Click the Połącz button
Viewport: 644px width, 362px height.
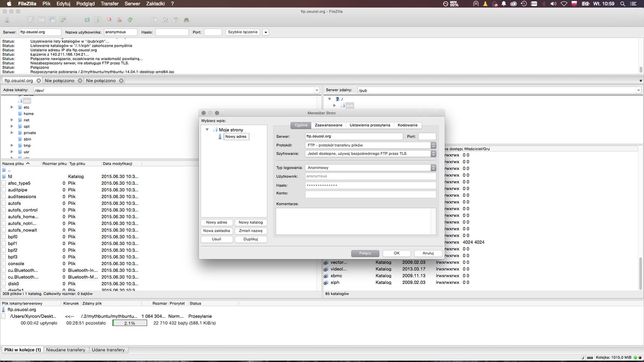tap(365, 254)
